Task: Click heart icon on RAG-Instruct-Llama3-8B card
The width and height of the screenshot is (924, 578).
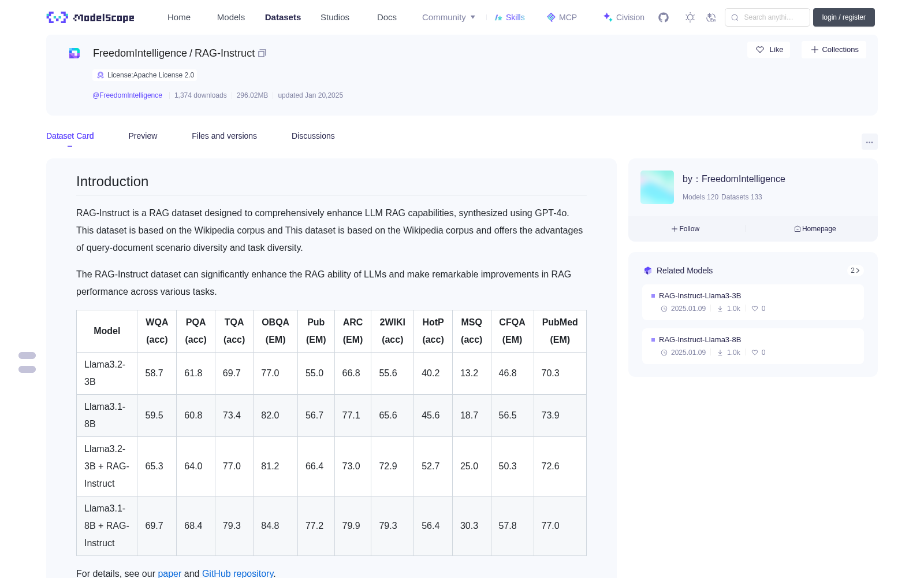Action: coord(754,353)
